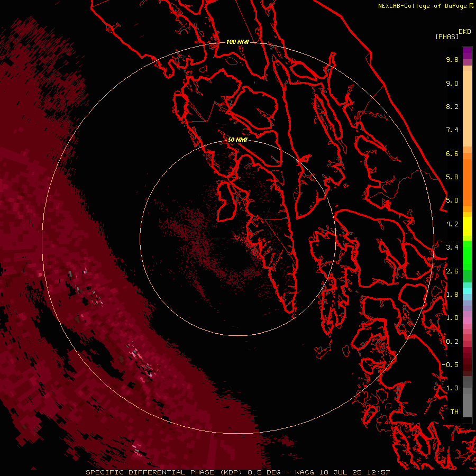476x476 pixels.
Task: Click the 10 JUL 25 12:57 timestamp
Action: (354, 472)
